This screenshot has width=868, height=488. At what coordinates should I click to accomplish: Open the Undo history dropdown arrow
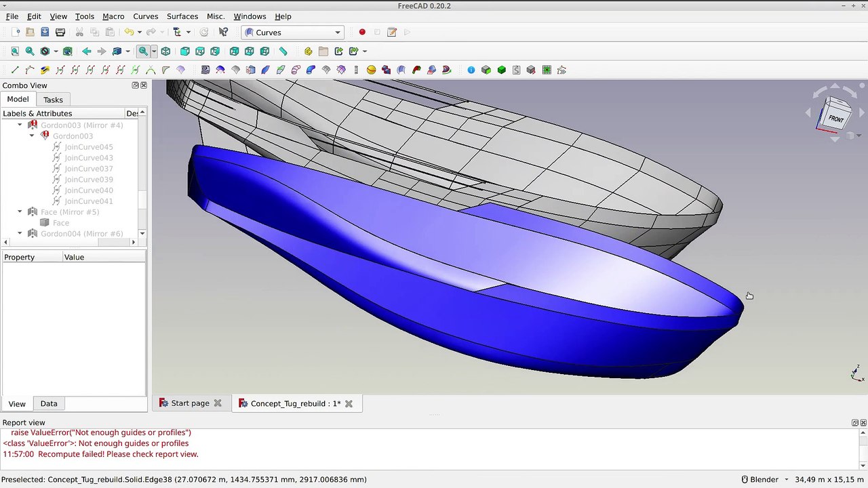pyautogui.click(x=139, y=32)
